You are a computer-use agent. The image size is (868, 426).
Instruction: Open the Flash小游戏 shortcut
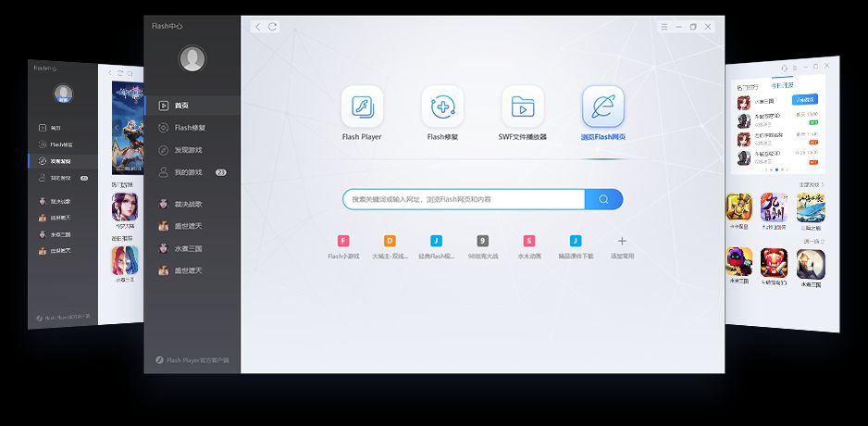pos(343,247)
